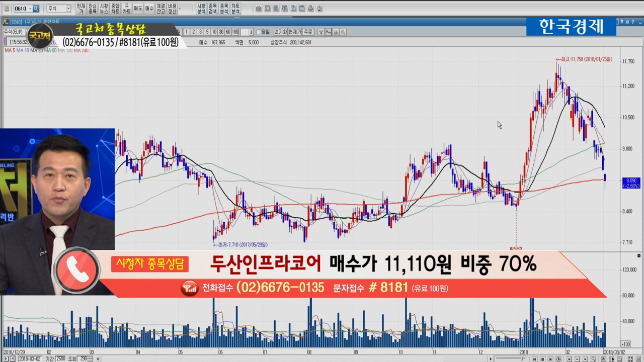The height and width of the screenshot is (362, 644).
Task: Click the 초기화 reset button
Action: pos(280,32)
